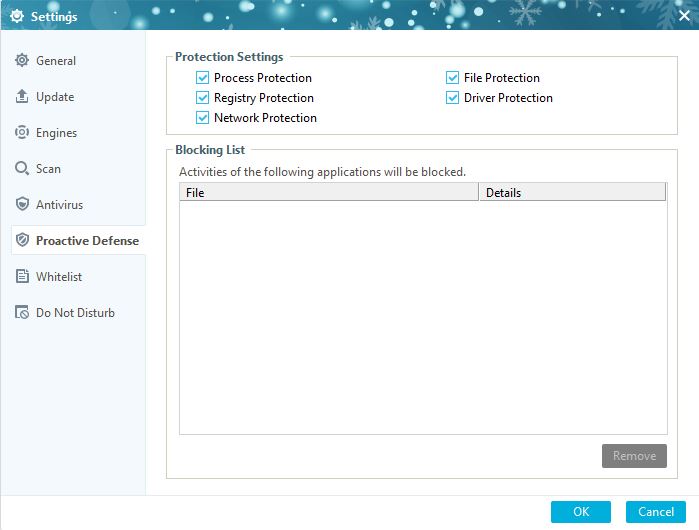
Task: Click the General gear icon in sidebar
Action: [22, 60]
